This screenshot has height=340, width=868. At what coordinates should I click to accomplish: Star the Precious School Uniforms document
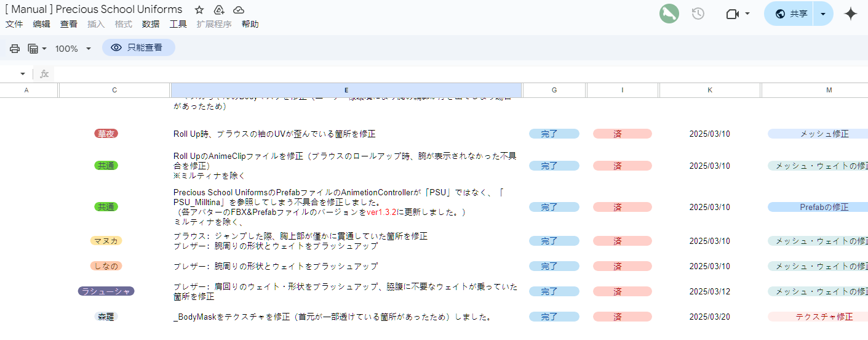click(199, 10)
